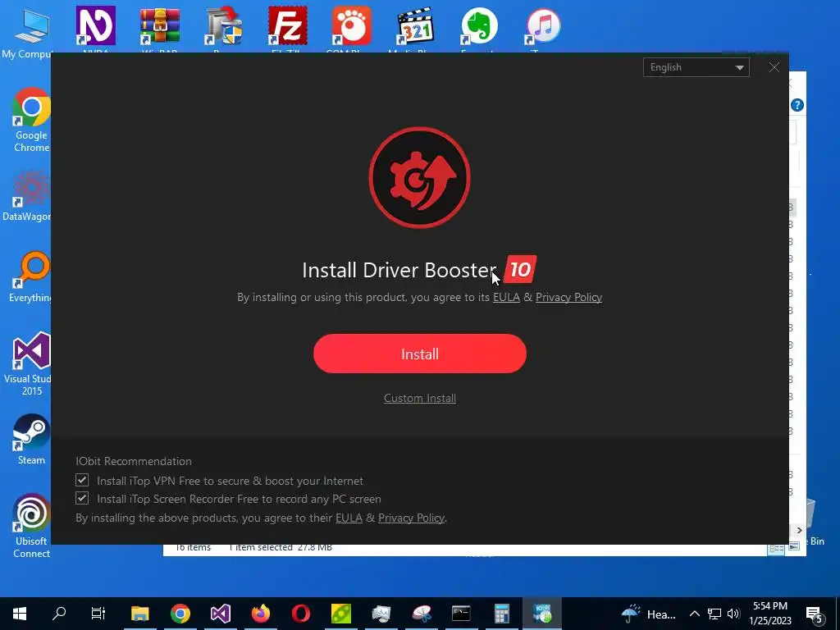Open FileZilla desktop shortcut
Screen dimensions: 840x630
pos(288,29)
